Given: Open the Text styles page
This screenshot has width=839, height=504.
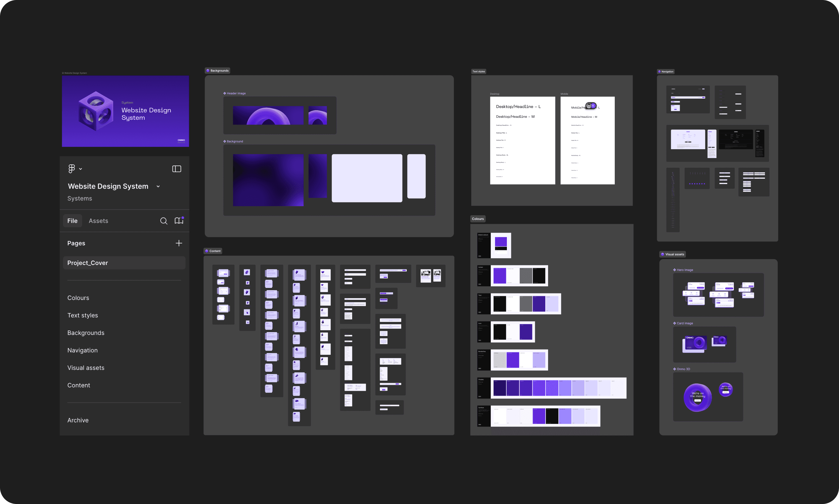Looking at the screenshot, I should point(83,315).
